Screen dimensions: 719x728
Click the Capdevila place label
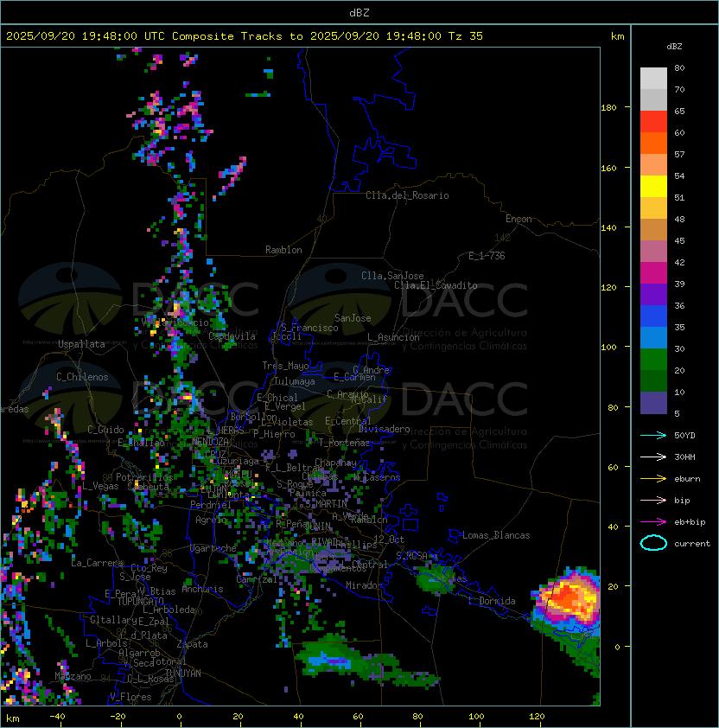(x=232, y=336)
